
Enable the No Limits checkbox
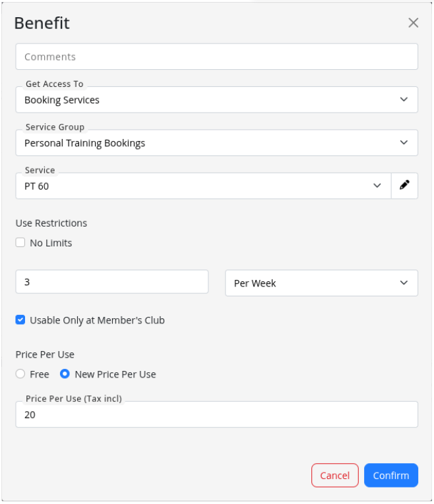20,243
